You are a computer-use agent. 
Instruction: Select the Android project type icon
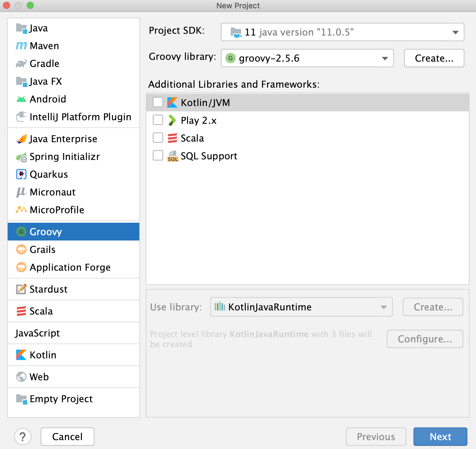(21, 99)
